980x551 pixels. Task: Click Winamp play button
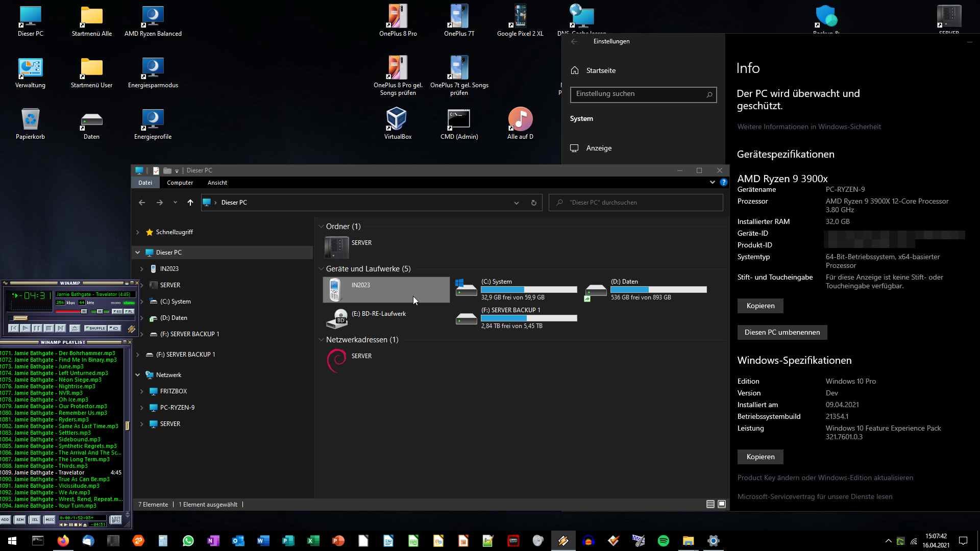[x=25, y=328]
